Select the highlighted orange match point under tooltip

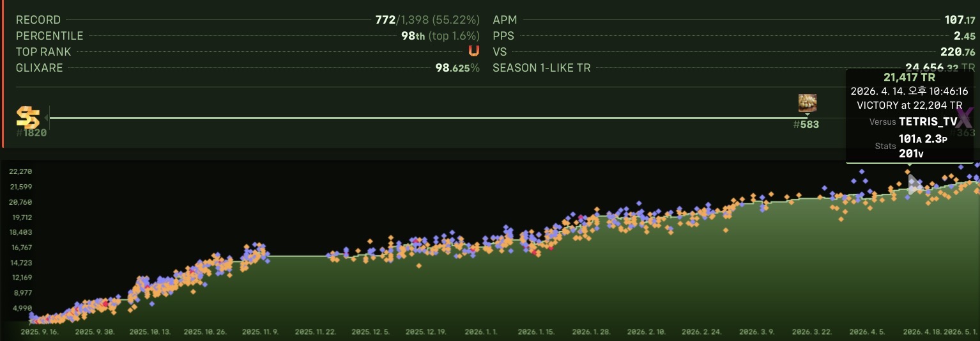coord(907,171)
